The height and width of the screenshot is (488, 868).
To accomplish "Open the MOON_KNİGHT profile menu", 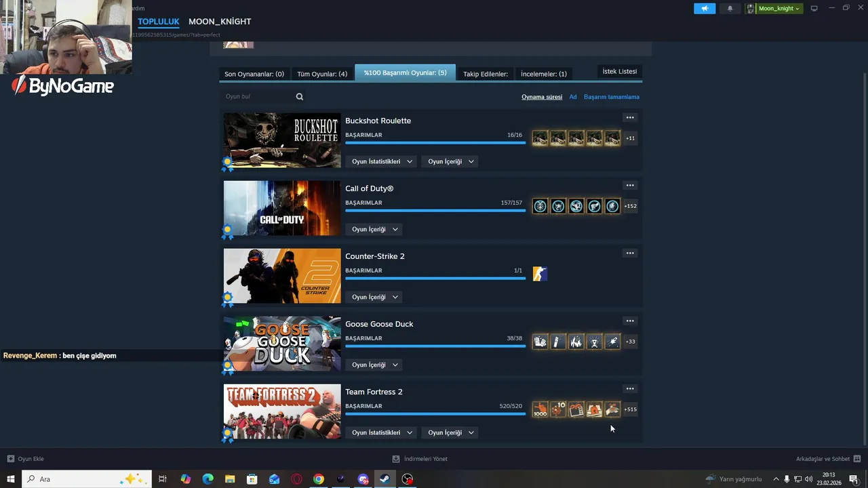I will pyautogui.click(x=220, y=22).
